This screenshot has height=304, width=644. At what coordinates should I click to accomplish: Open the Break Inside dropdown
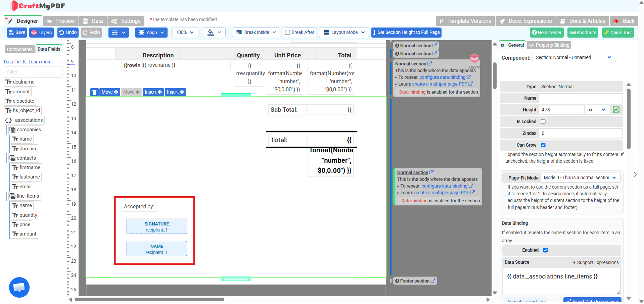click(256, 32)
